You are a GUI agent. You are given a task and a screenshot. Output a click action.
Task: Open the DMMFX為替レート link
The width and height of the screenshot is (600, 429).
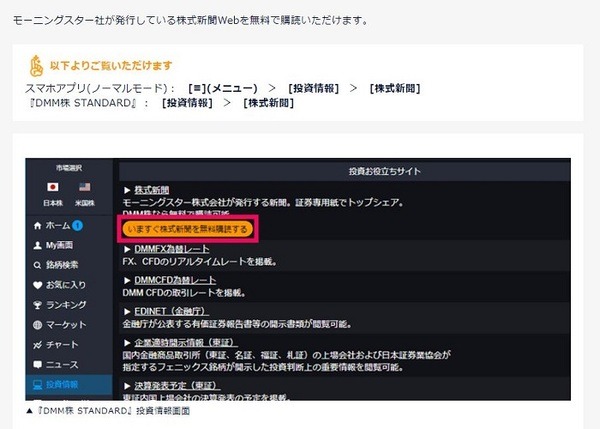(x=172, y=249)
